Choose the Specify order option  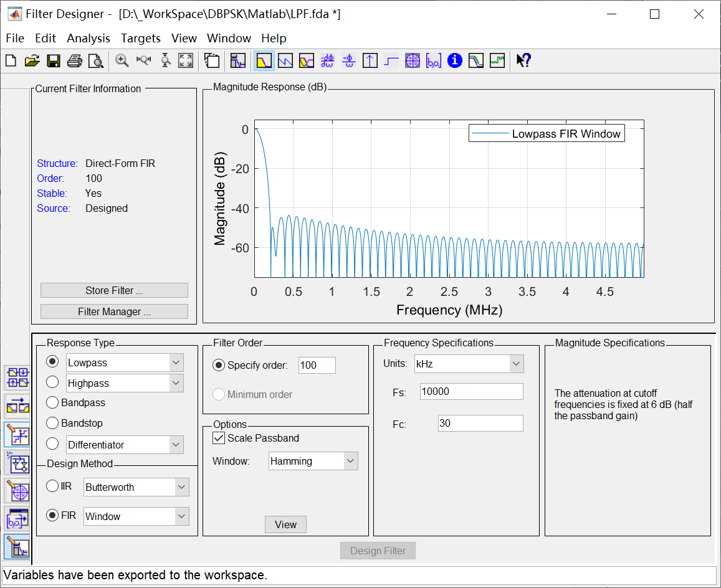coord(218,366)
